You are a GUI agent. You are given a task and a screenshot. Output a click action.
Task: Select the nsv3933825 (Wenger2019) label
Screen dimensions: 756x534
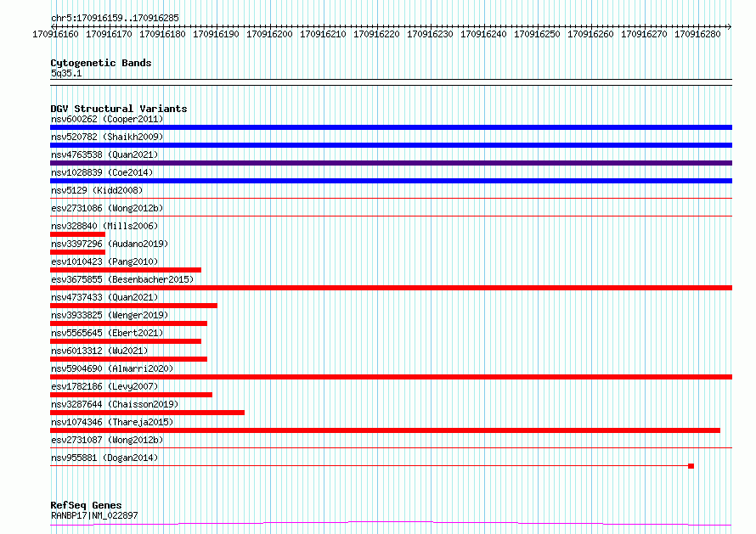[110, 315]
